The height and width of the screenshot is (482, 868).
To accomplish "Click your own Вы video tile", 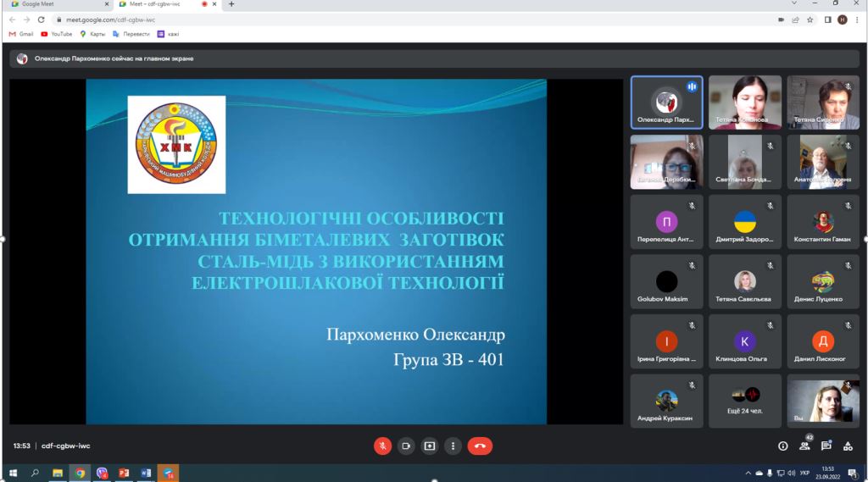I will point(823,402).
